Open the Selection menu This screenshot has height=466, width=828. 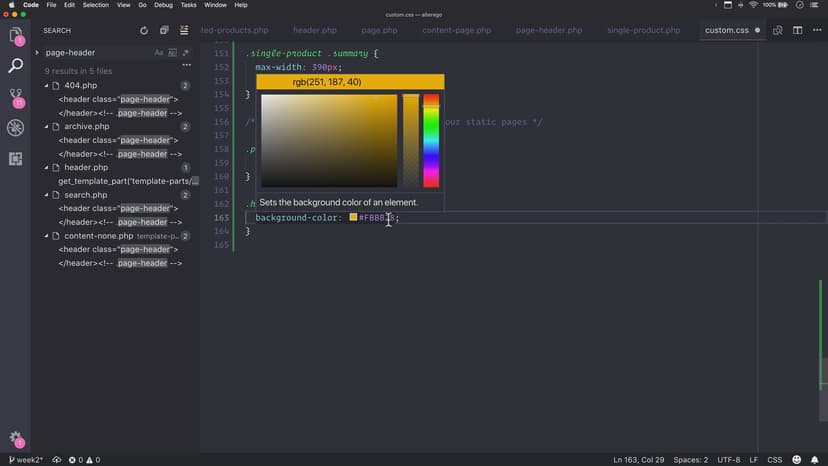coord(96,5)
